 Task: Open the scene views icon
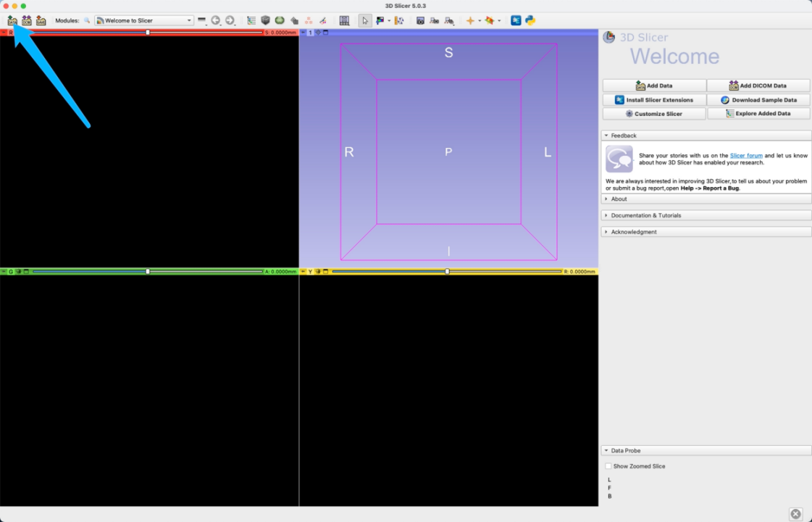[435, 21]
